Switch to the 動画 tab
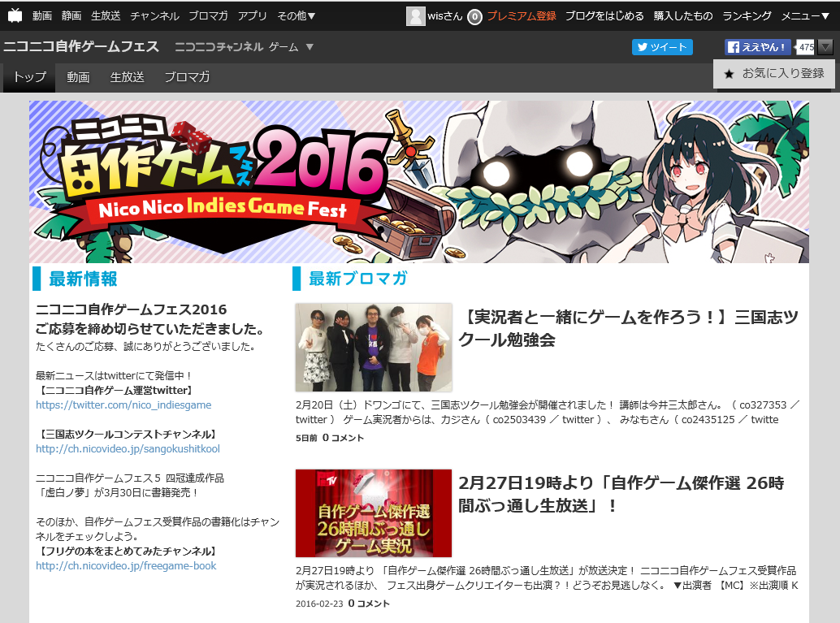The width and height of the screenshot is (840, 623). pyautogui.click(x=78, y=76)
